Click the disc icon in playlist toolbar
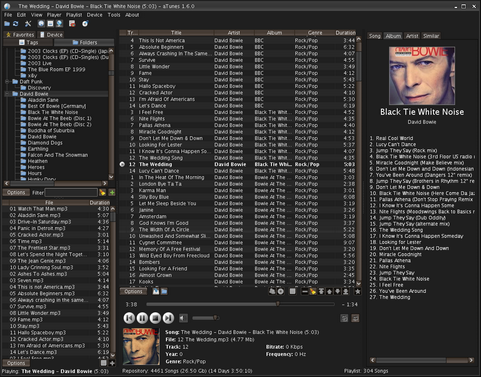The width and height of the screenshot is (481, 377). pos(281,292)
